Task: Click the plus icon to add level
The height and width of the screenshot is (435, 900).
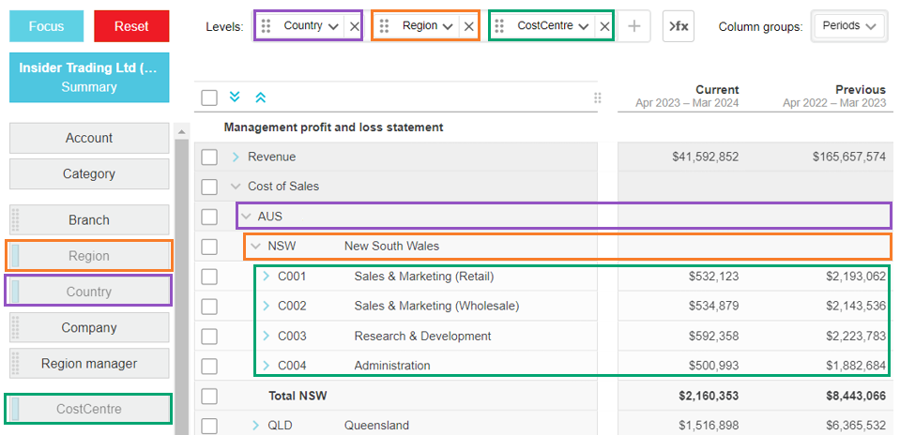Action: (x=633, y=26)
